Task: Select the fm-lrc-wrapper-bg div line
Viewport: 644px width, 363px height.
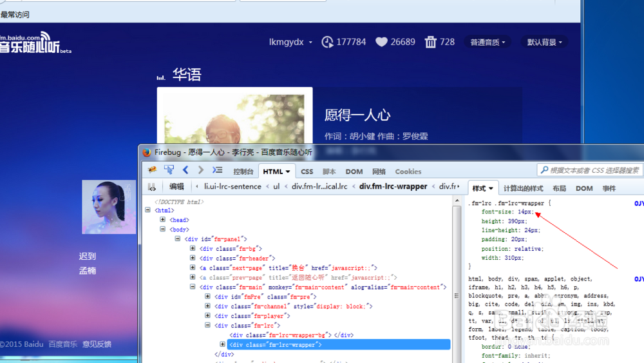Action: pyautogui.click(x=291, y=335)
